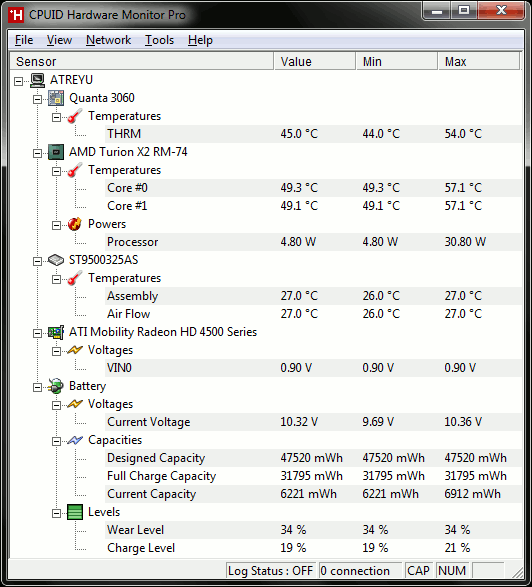Click the thermometer icon under ST9500325AS
This screenshot has height=587, width=532.
coord(75,278)
